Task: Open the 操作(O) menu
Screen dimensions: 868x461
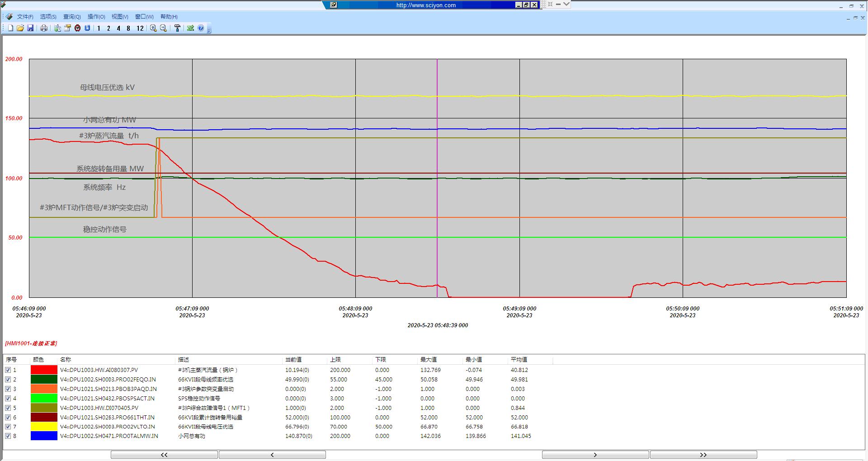Action: point(96,17)
